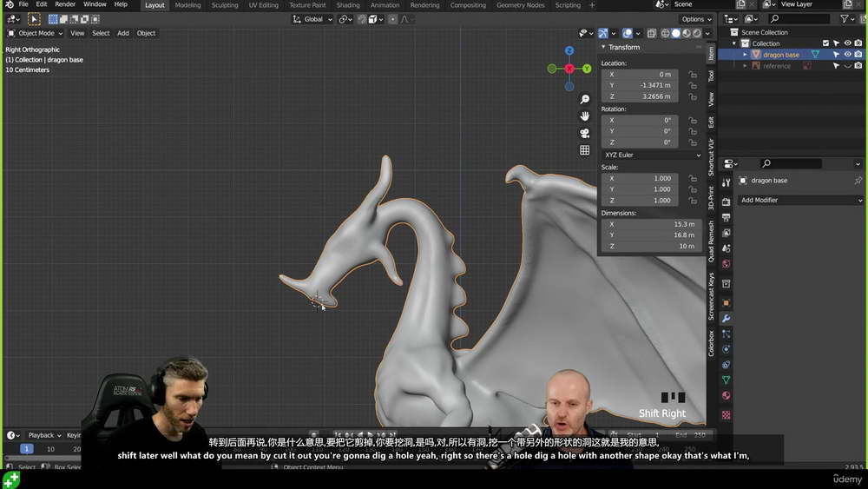This screenshot has width=868, height=489.
Task: Expand dragon base in outliner
Action: click(745, 54)
